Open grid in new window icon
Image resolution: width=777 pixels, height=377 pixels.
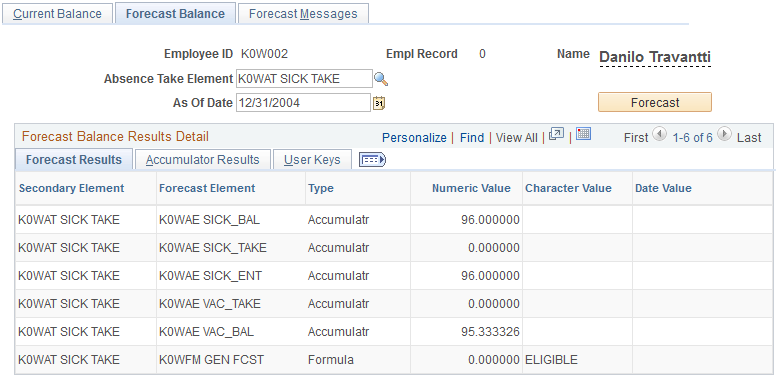click(x=556, y=134)
